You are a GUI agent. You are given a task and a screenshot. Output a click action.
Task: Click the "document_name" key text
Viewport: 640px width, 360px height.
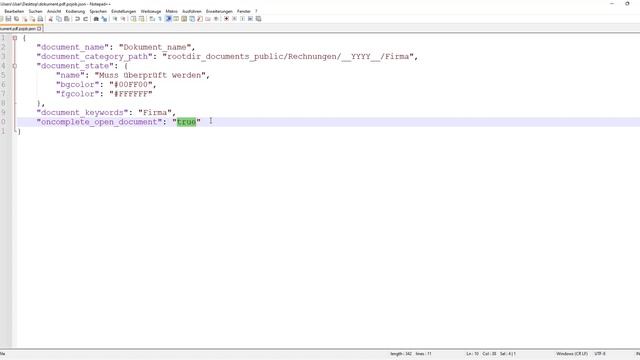73,47
